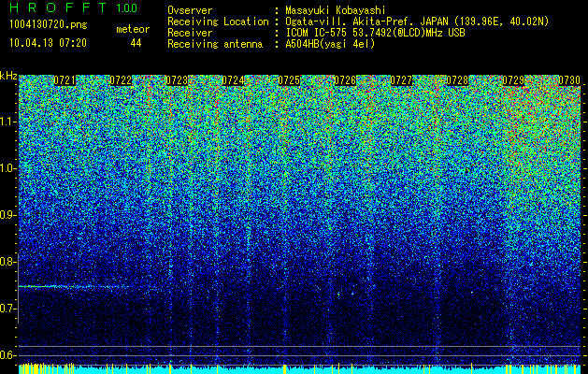Click the 0724 time marker
The height and width of the screenshot is (374, 588).
coord(233,80)
